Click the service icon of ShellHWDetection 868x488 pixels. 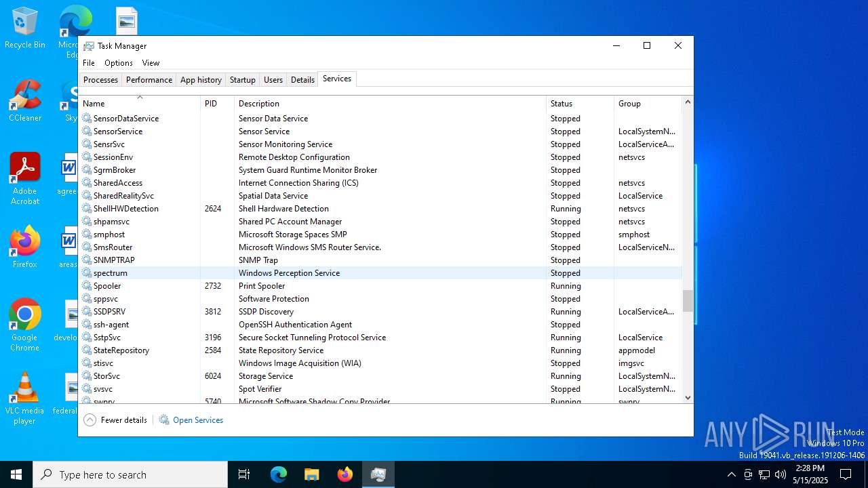tap(87, 208)
